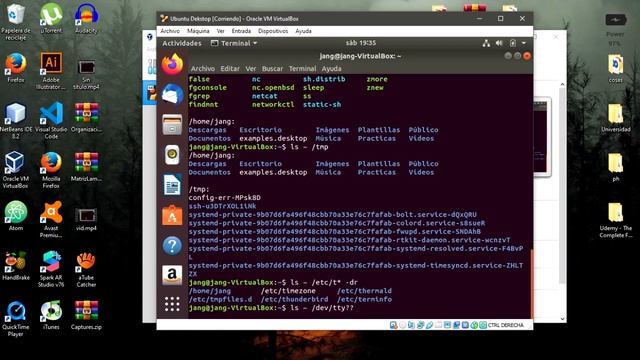Click the 'config-err-MPskBD' entry in the terminal
Image resolution: width=640 pixels, height=360 pixels.
coord(224,198)
